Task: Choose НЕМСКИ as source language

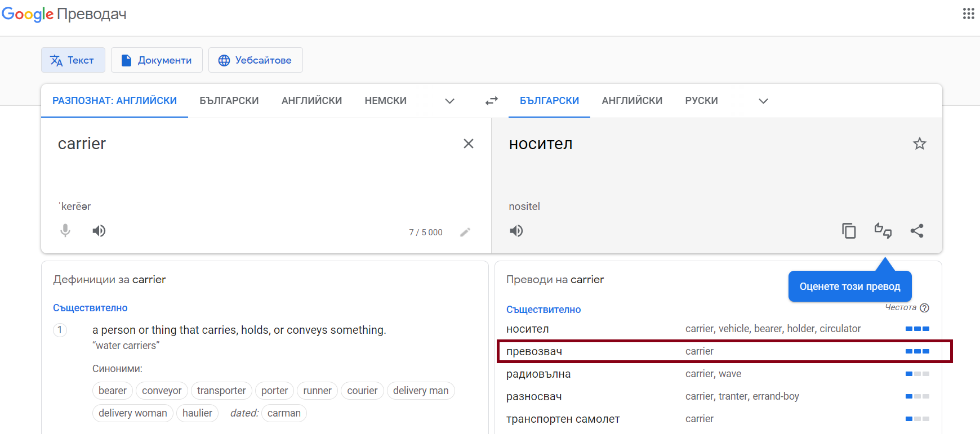Action: [386, 101]
